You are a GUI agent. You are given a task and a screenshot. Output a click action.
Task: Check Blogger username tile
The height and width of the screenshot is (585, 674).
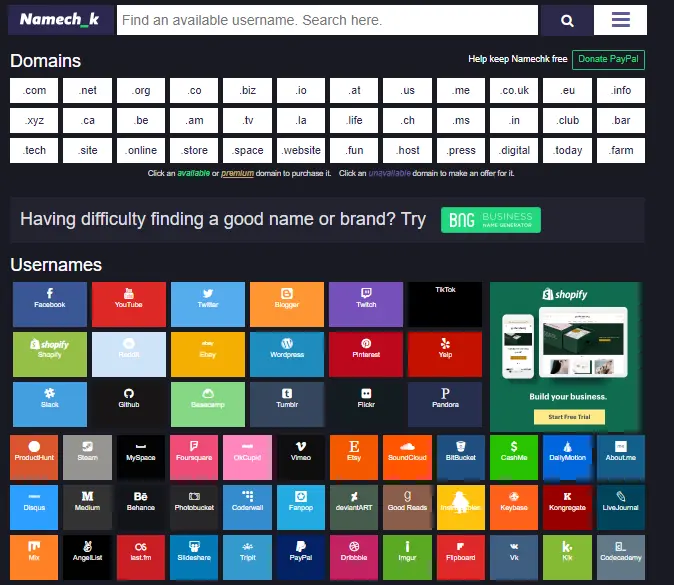click(287, 304)
